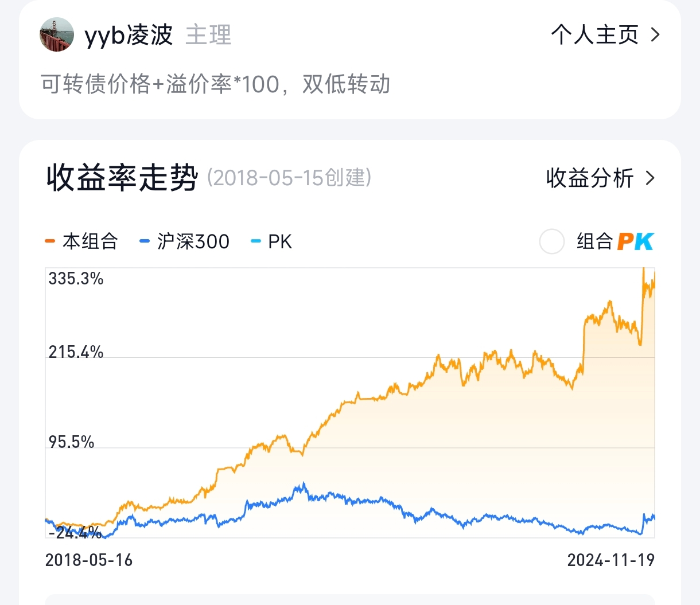Click the 2024-11-19 end date label
This screenshot has width=700, height=605.
pos(610,560)
